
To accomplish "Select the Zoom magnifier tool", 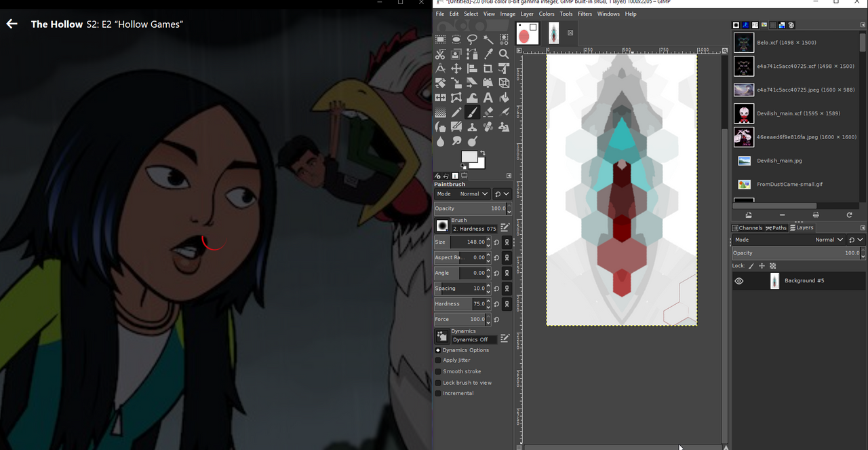I will 504,54.
